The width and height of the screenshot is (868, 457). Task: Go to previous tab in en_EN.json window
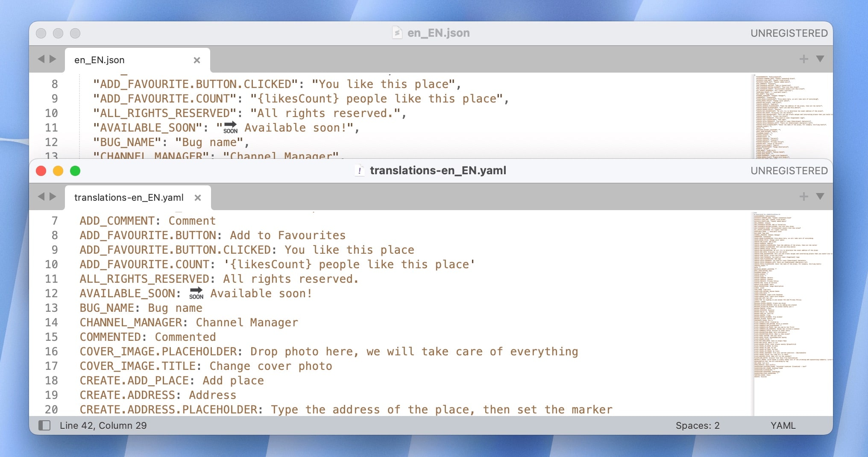(x=41, y=59)
